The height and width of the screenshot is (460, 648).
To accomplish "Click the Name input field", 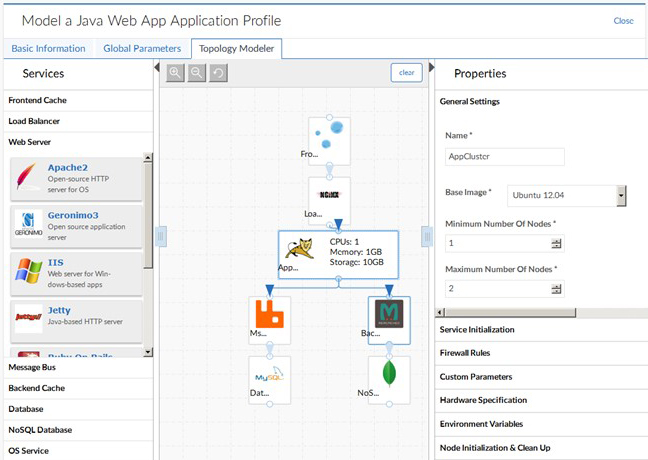I will tap(505, 156).
